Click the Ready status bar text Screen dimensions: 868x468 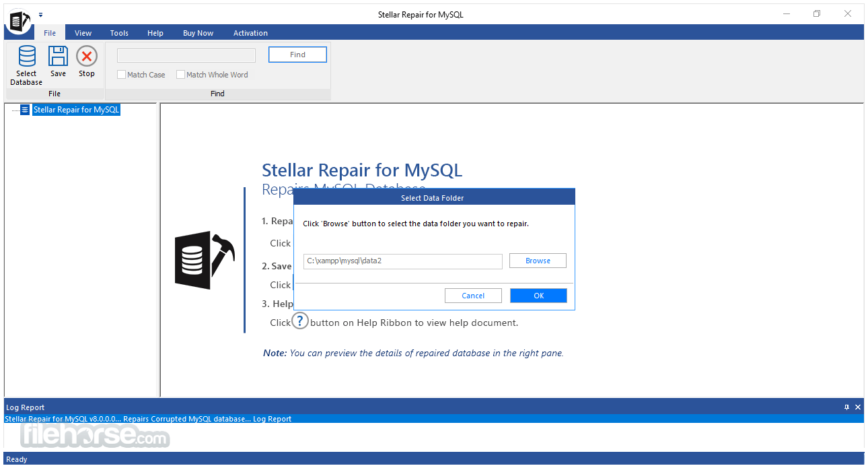pyautogui.click(x=17, y=459)
